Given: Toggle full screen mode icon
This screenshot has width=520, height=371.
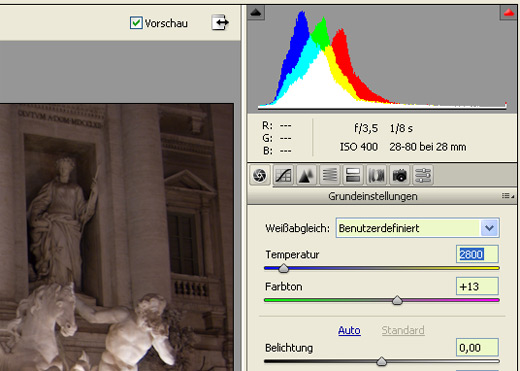Looking at the screenshot, I should click(220, 23).
